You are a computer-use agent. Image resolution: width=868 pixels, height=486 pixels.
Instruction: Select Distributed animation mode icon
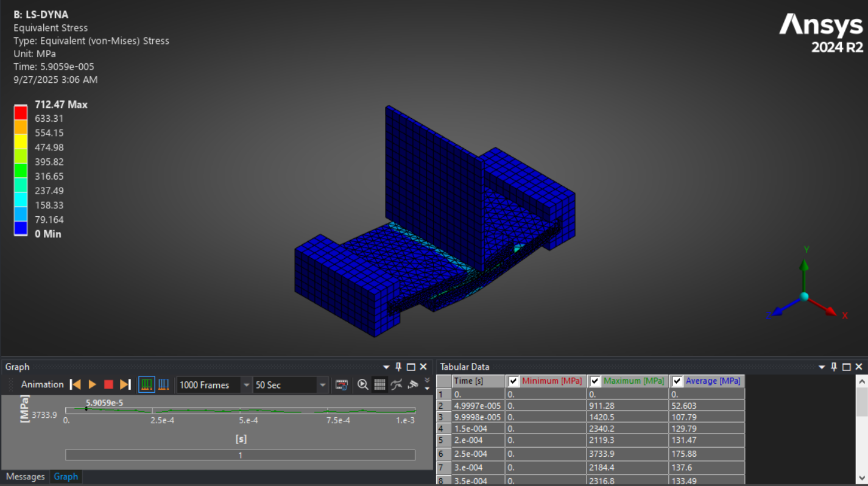click(x=146, y=384)
